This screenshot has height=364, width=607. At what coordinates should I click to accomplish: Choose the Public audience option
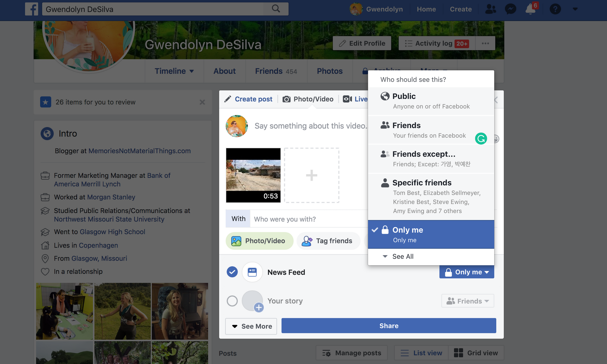pos(404,96)
